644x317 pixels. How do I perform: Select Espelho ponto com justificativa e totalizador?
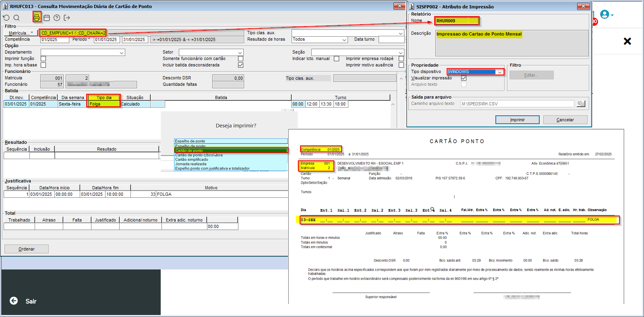pos(231,168)
